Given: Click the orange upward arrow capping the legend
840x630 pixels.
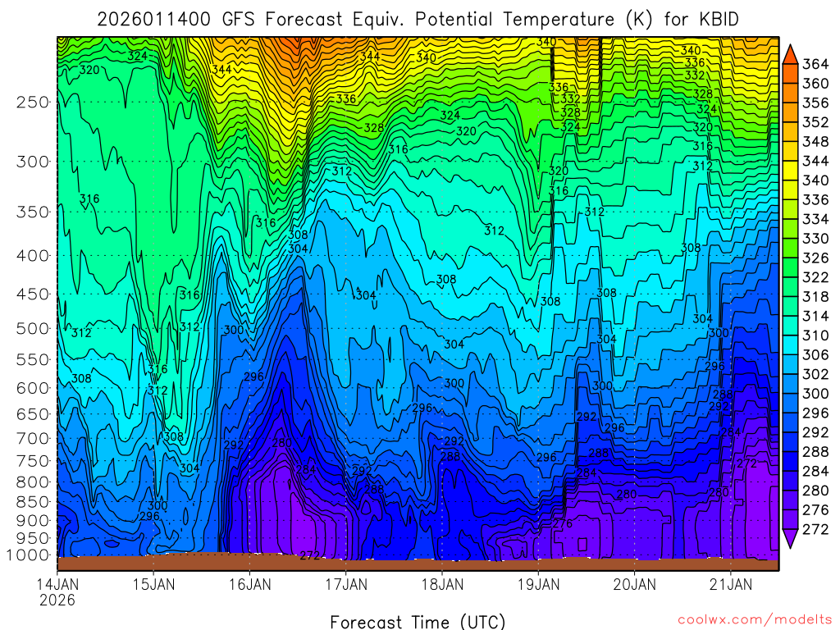Looking at the screenshot, I should (x=790, y=55).
